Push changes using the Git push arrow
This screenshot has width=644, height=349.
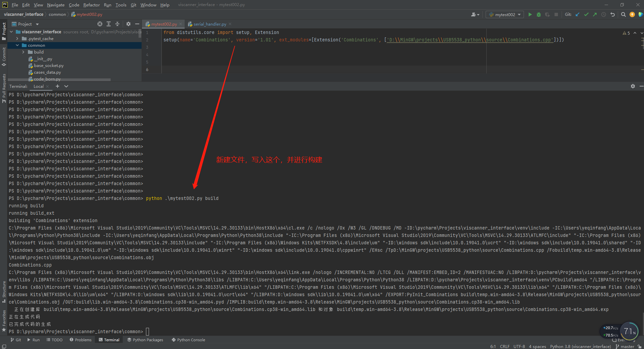[x=595, y=14]
